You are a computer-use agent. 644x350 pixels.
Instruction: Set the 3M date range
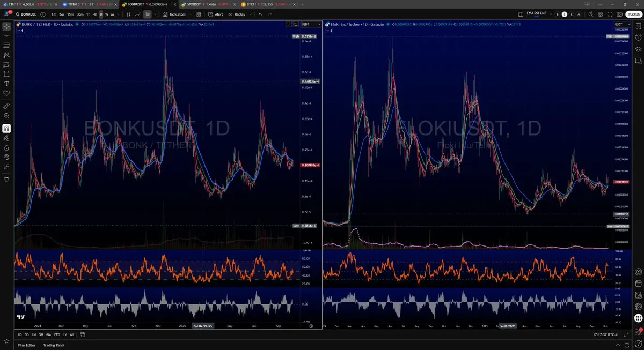click(41, 334)
